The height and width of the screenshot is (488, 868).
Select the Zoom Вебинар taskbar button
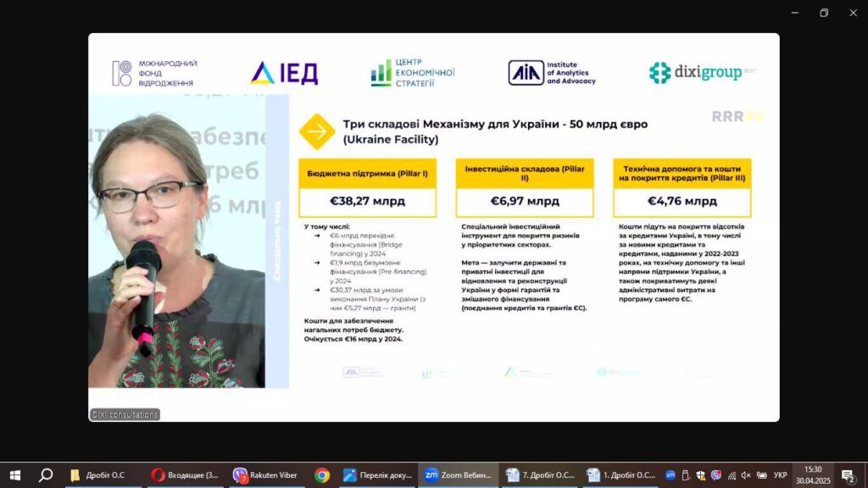pos(456,475)
